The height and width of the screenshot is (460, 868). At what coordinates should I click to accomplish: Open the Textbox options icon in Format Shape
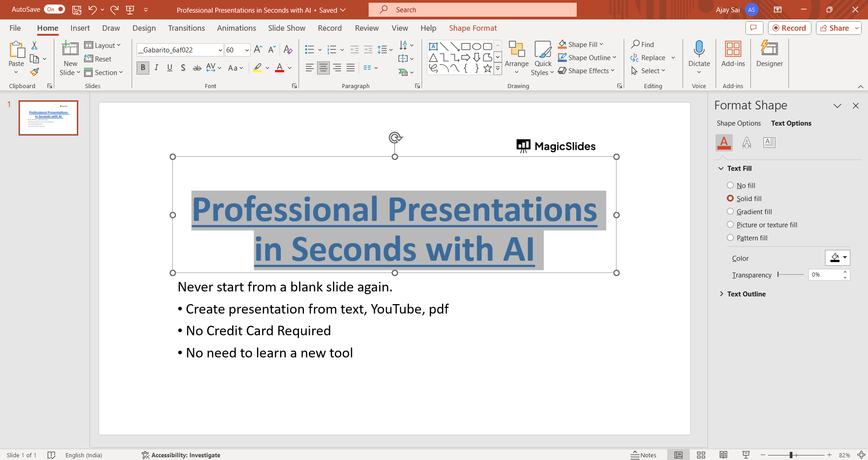(x=769, y=143)
